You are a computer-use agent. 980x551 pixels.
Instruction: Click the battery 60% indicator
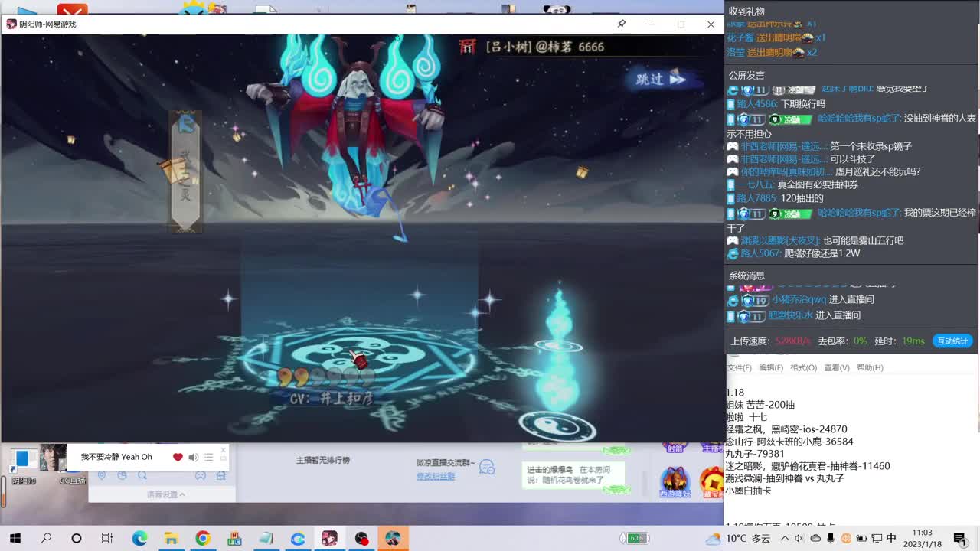[635, 538]
